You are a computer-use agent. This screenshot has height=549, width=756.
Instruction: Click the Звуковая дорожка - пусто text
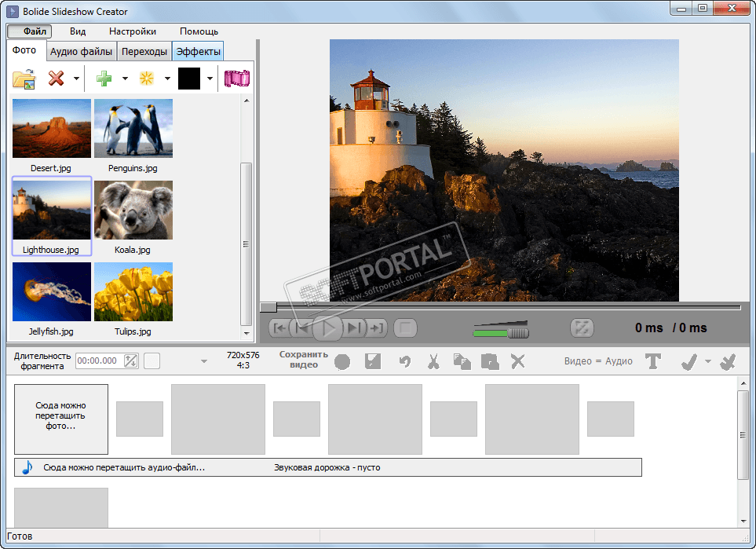327,467
